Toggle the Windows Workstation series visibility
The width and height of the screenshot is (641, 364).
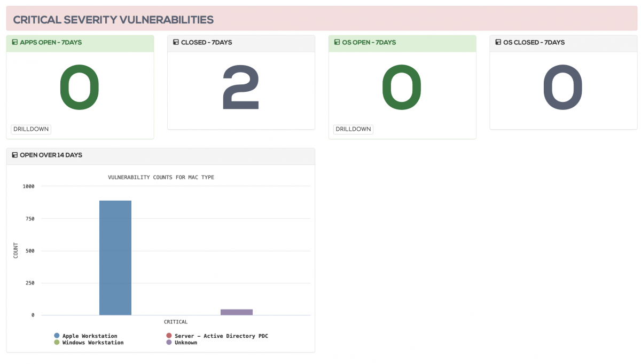coord(56,342)
